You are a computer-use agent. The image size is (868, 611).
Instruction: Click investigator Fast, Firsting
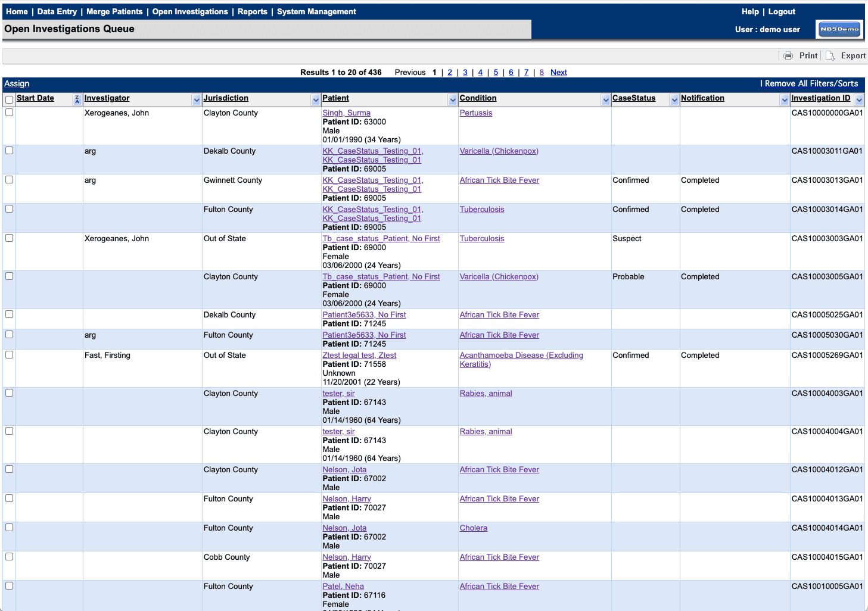107,356
